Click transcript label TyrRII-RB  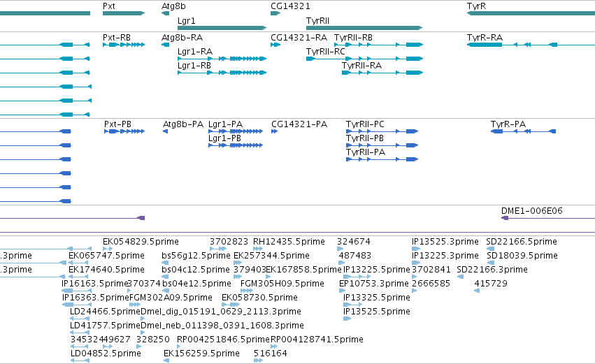[353, 38]
